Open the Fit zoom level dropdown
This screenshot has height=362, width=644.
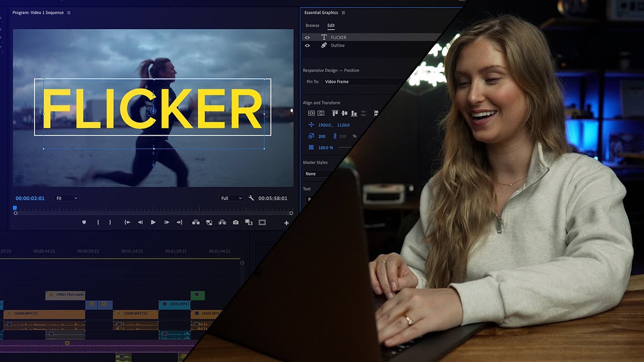[x=66, y=198]
